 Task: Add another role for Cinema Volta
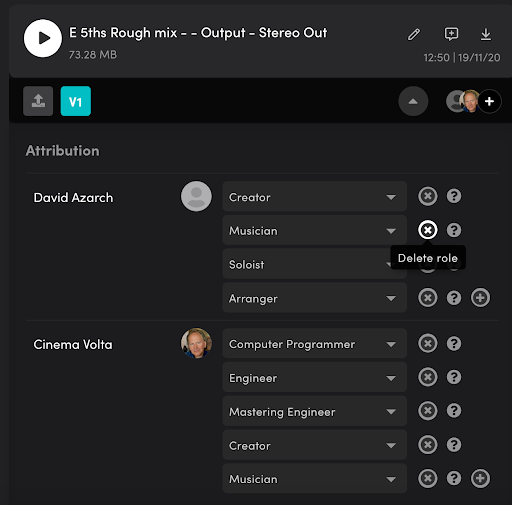click(480, 478)
